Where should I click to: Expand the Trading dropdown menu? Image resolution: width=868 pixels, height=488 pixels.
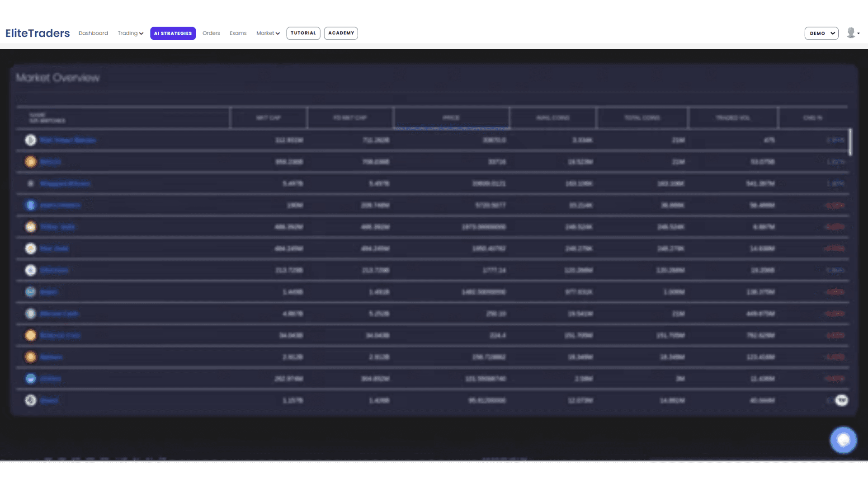(x=130, y=33)
